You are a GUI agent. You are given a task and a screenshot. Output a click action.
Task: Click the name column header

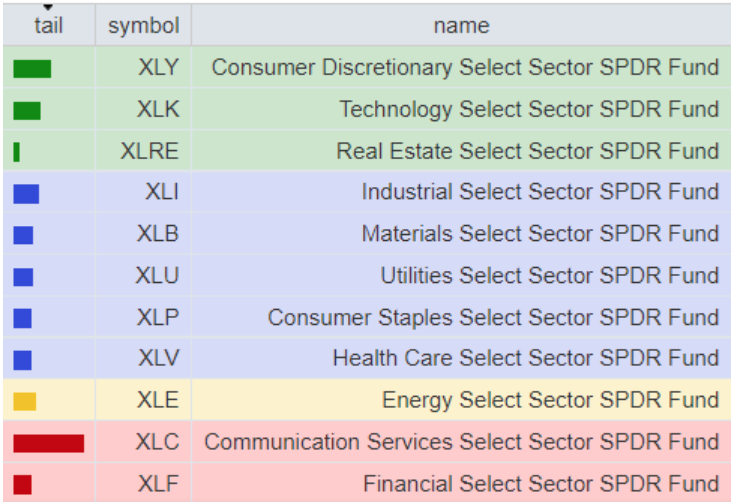(461, 25)
